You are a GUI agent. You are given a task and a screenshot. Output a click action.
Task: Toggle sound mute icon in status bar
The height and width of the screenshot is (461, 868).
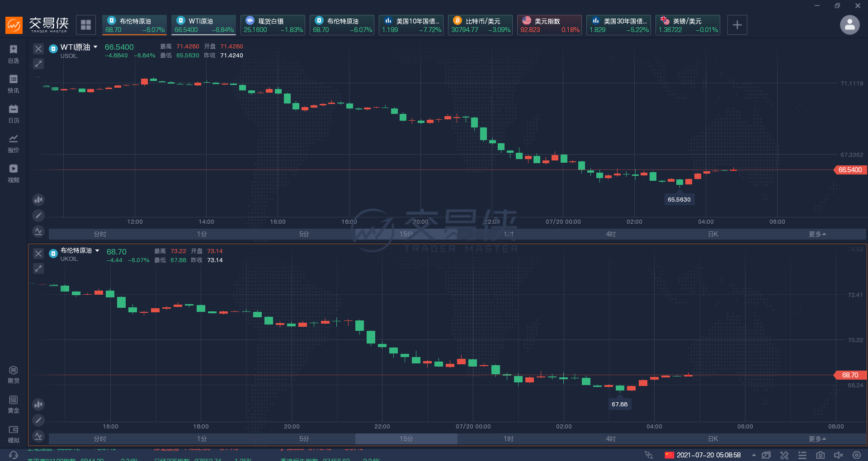[839, 455]
